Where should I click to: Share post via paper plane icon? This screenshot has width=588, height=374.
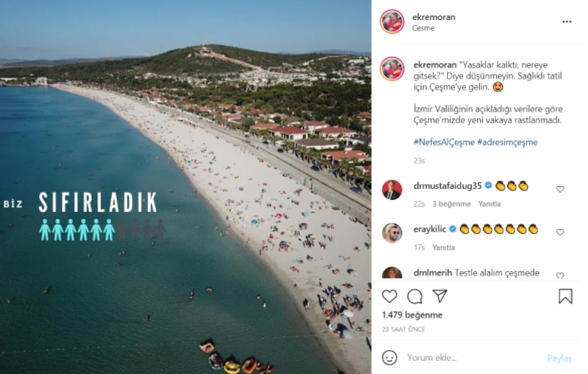[x=440, y=296]
